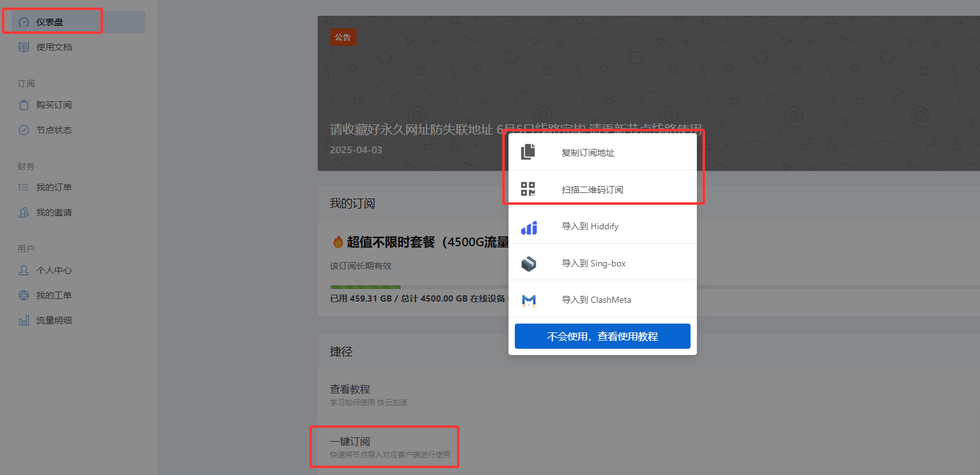980x475 pixels.
Task: Choose 导入到 ClashMeta option
Action: coord(603,300)
